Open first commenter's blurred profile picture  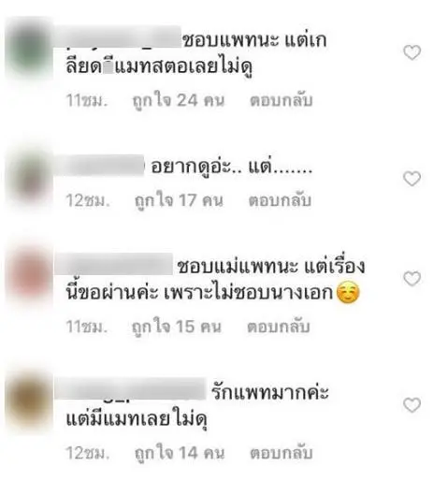pos(29,50)
